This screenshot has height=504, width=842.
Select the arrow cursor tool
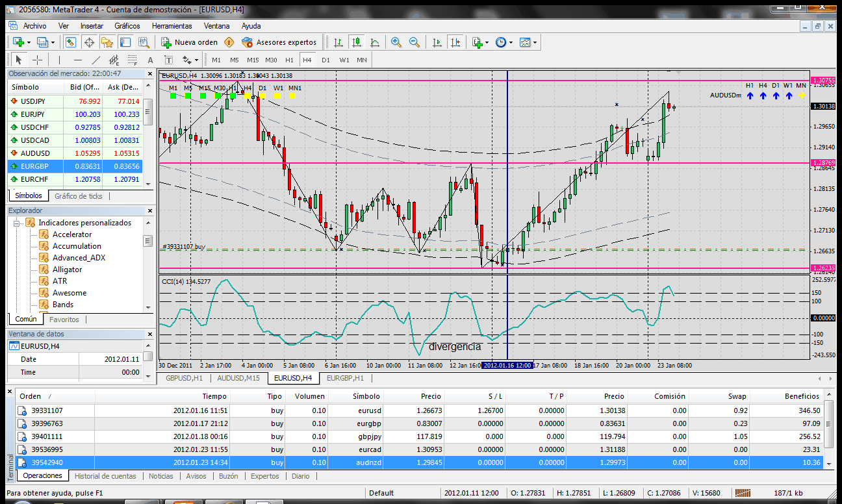pyautogui.click(x=18, y=60)
